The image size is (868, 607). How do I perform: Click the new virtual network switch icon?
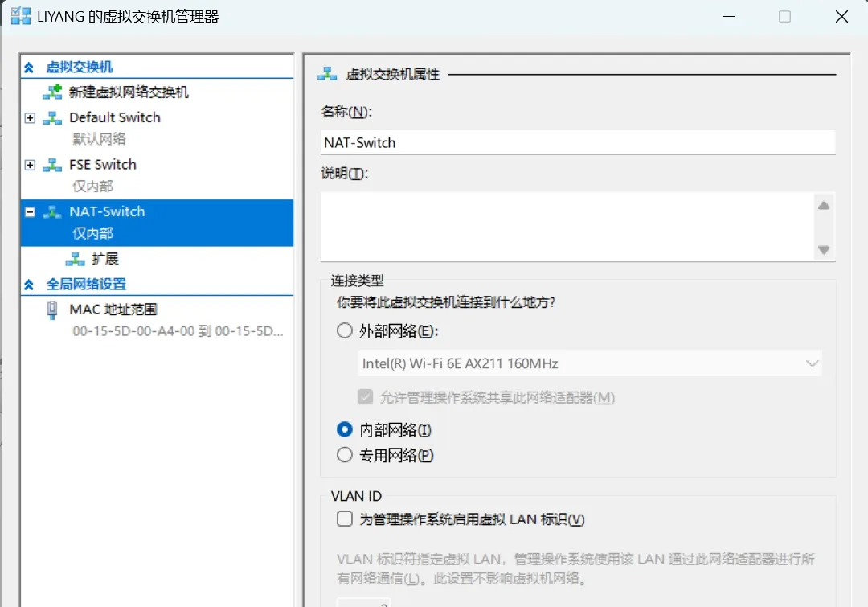pos(52,92)
